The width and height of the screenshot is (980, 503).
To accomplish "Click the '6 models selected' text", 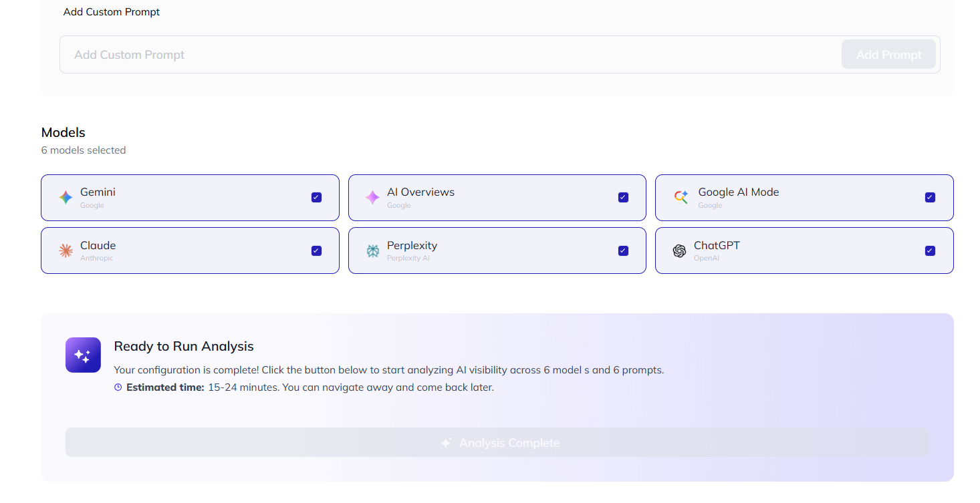I will [x=84, y=150].
